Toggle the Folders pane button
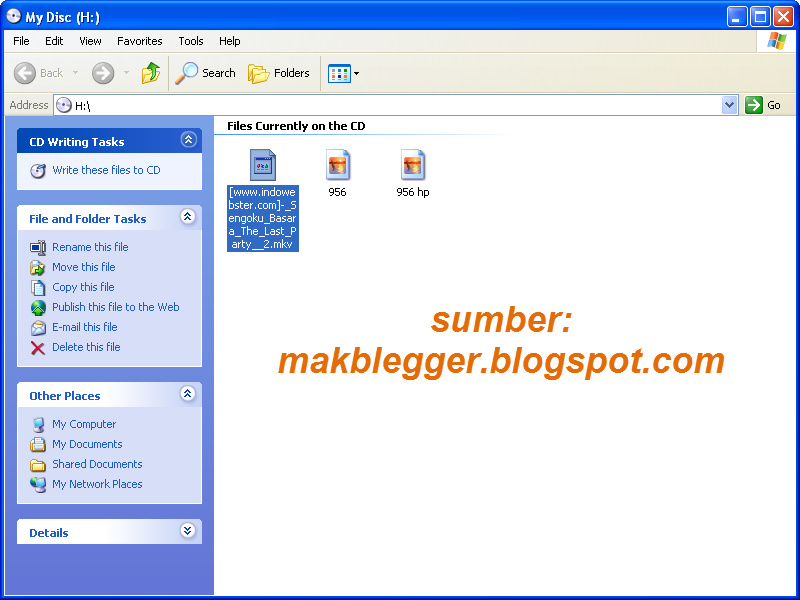Screen dimensions: 800x600 tap(279, 73)
